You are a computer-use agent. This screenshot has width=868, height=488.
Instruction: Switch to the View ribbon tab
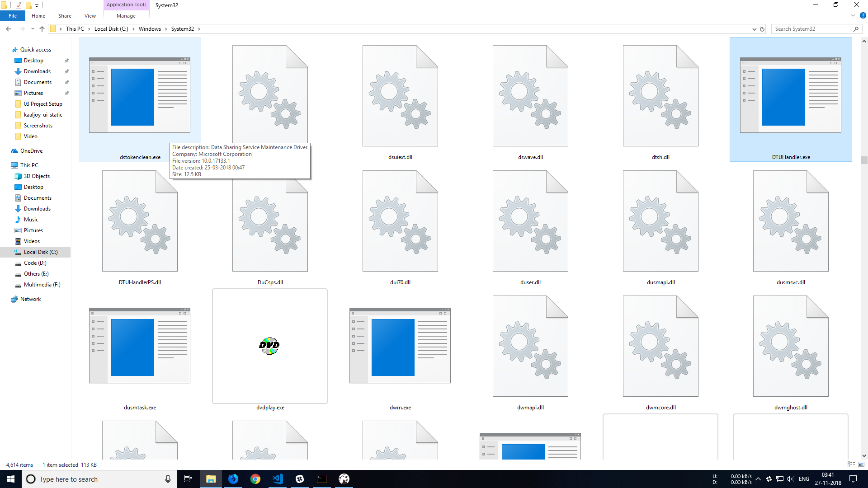(x=90, y=16)
